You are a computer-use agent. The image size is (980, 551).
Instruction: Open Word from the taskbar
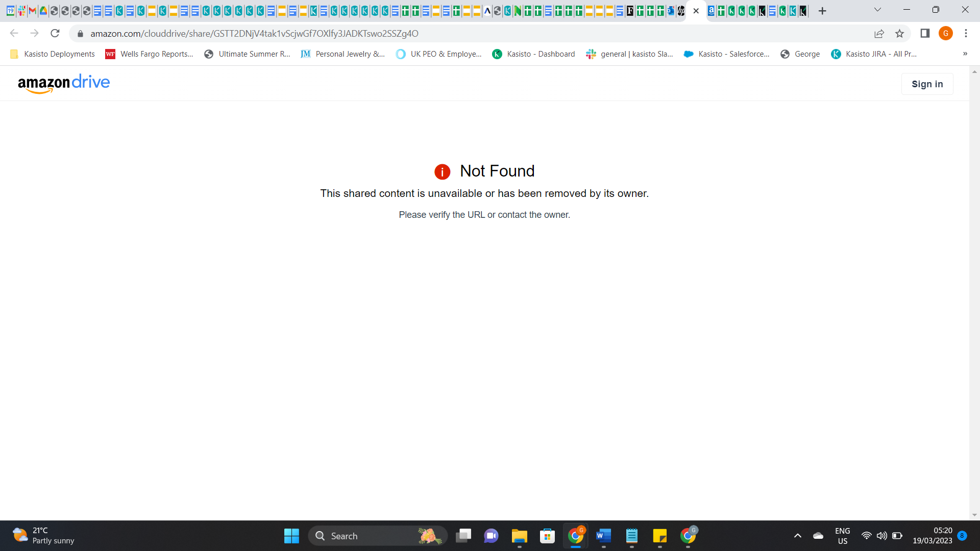point(603,536)
